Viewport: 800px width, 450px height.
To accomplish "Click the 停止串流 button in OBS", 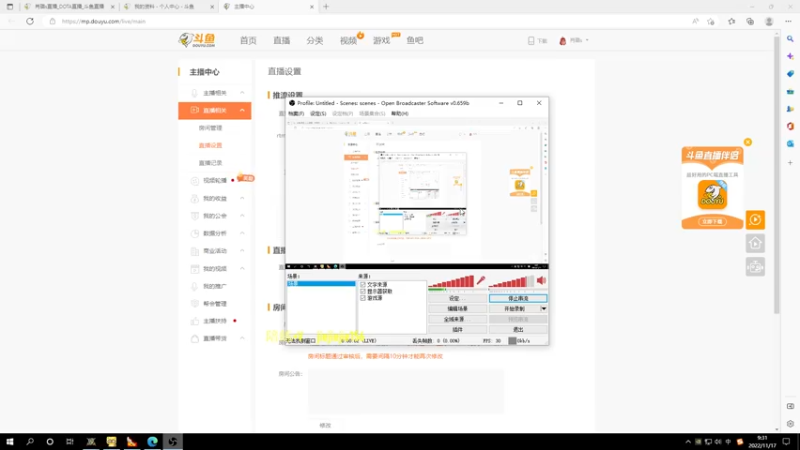I will coord(518,298).
